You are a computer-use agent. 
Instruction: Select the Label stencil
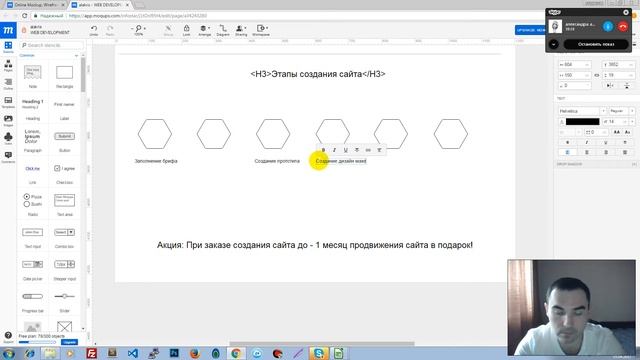[64, 109]
